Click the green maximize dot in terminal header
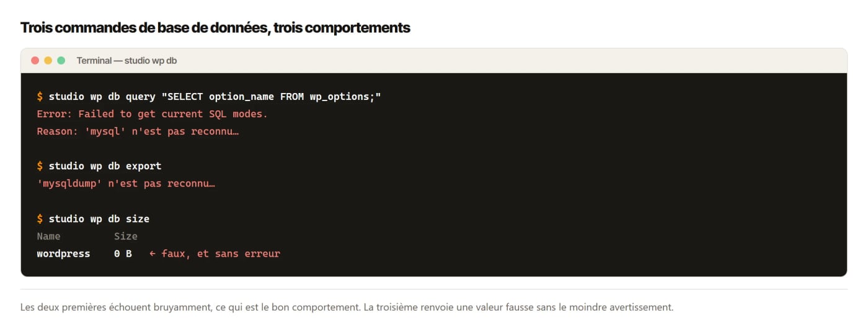 point(61,60)
